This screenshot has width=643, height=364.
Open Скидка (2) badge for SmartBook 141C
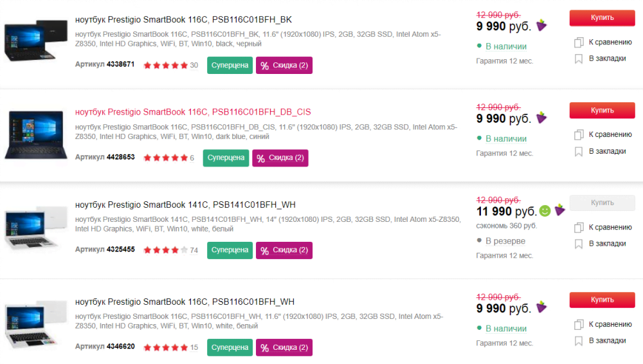click(284, 250)
